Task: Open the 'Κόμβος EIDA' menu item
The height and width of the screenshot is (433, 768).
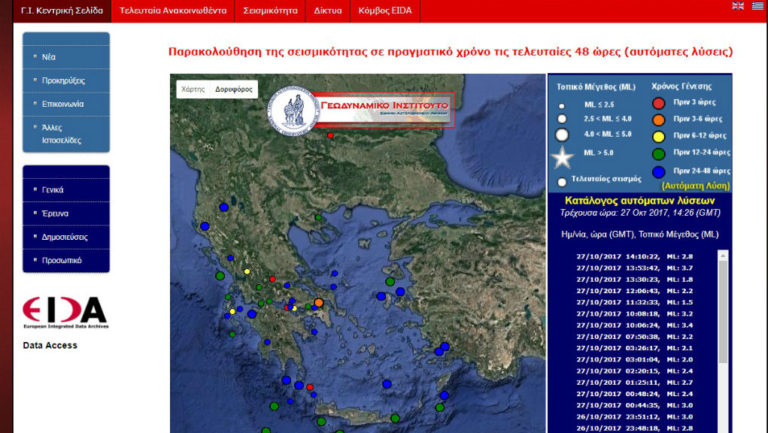Action: pyautogui.click(x=385, y=11)
